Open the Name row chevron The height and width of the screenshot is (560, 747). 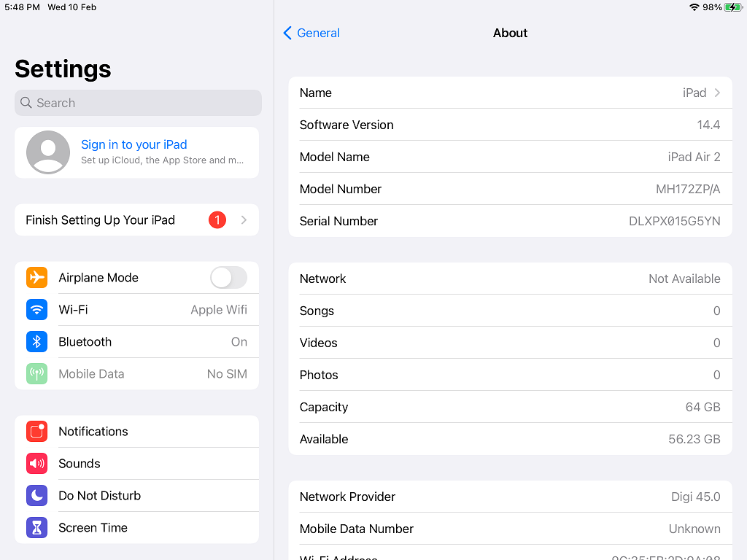pos(718,93)
